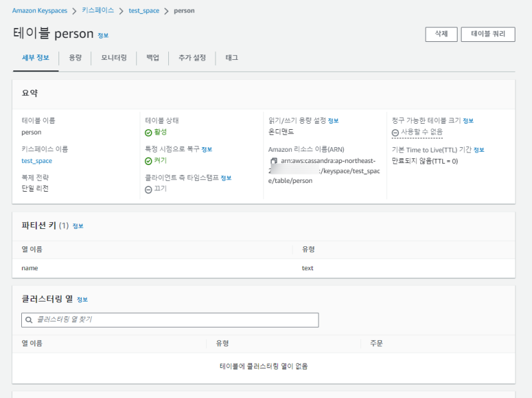532x398 pixels.
Task: Navigate to the 키스페이스 breadcrumb
Action: click(97, 11)
